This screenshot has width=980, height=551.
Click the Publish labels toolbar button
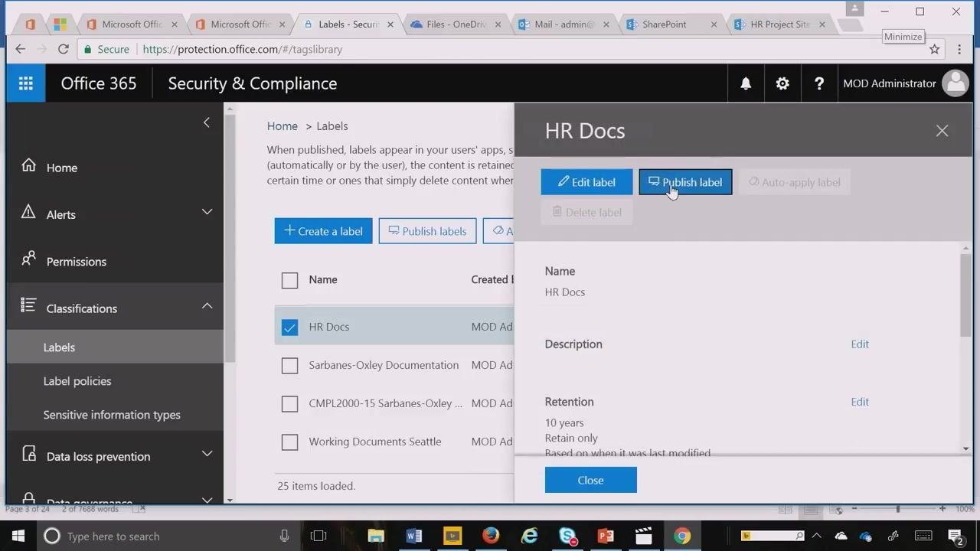(x=427, y=231)
